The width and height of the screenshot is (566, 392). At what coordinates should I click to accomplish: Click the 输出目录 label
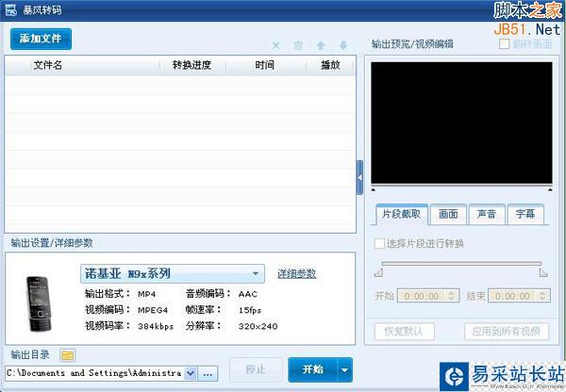pos(30,355)
